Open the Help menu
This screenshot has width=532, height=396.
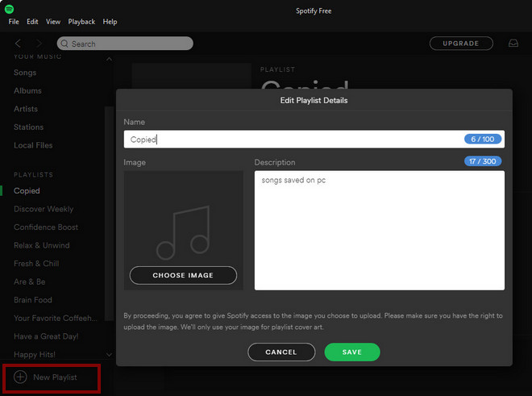tap(110, 22)
